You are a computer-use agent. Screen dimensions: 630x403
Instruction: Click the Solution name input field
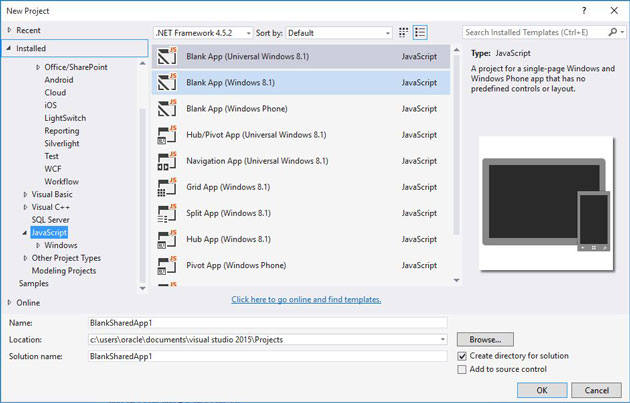pyautogui.click(x=268, y=356)
